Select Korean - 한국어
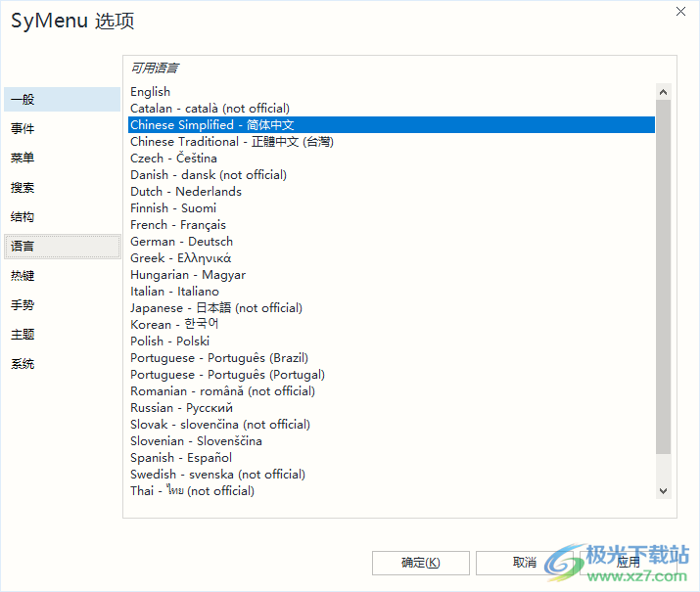This screenshot has width=700, height=592. tap(392, 325)
